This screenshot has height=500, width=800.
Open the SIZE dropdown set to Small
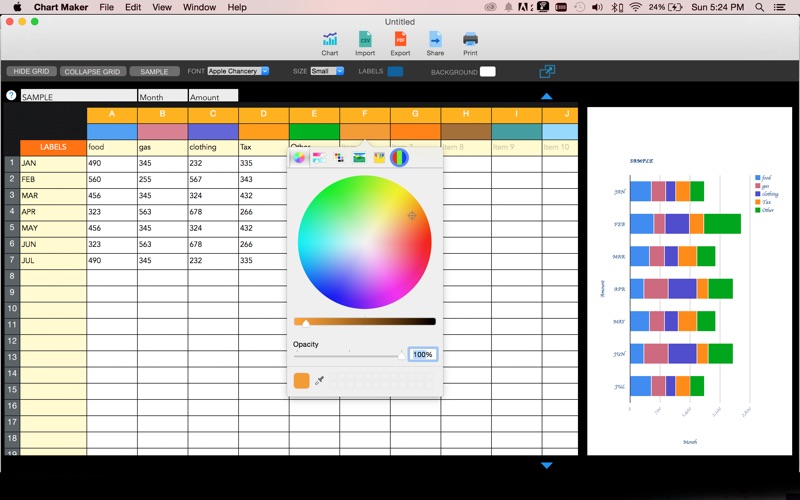click(x=327, y=71)
